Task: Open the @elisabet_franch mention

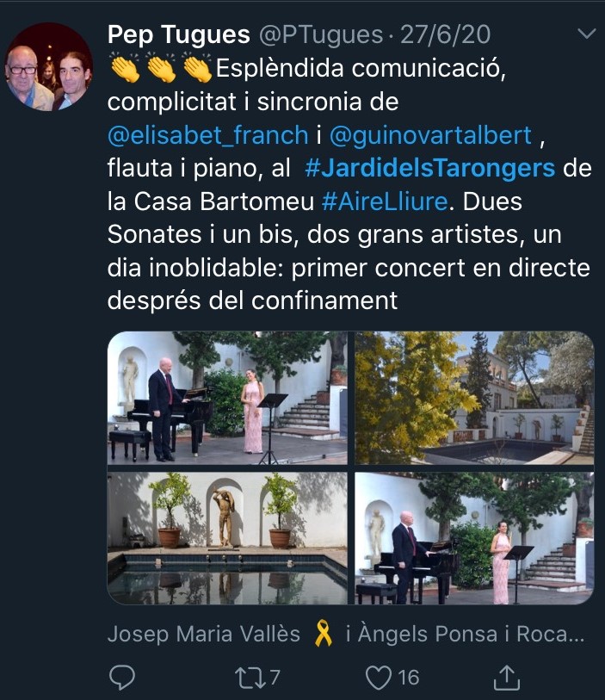Action: [x=208, y=135]
